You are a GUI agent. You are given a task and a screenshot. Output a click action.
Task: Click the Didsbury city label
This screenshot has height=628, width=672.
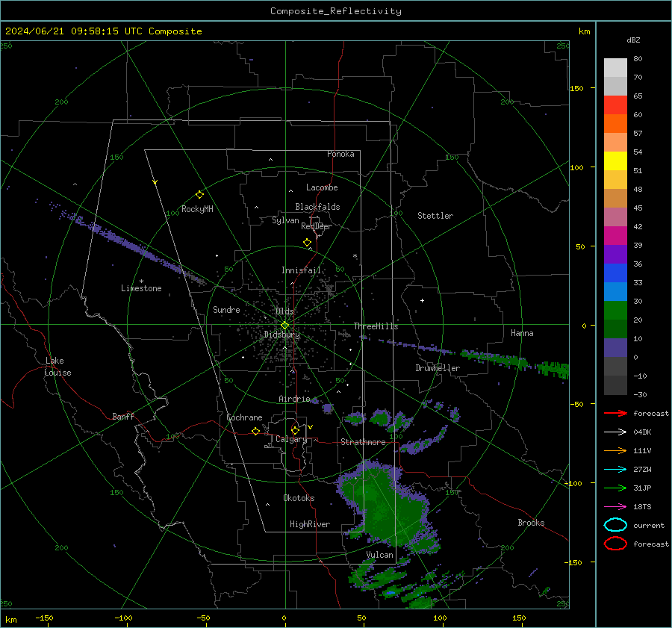[281, 335]
